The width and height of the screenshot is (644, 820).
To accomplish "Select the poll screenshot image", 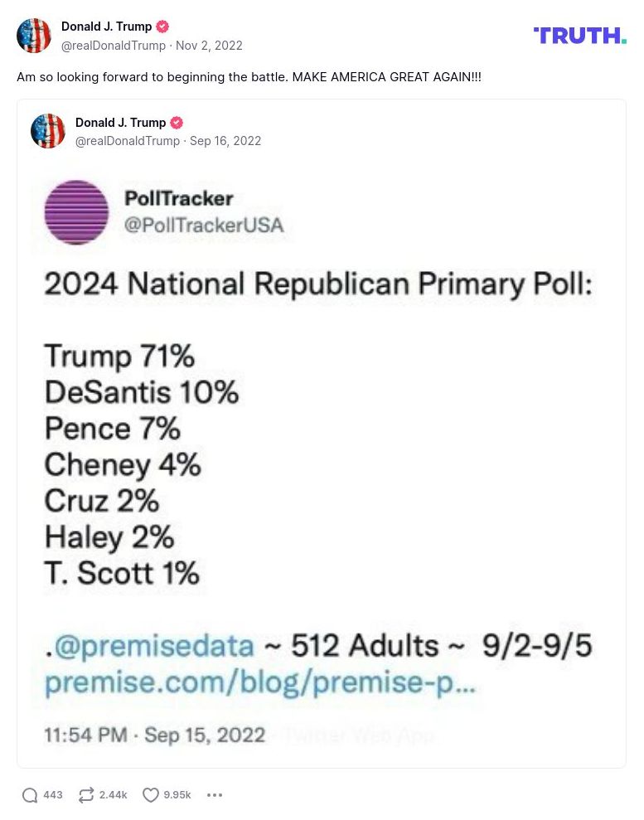I will (322, 456).
